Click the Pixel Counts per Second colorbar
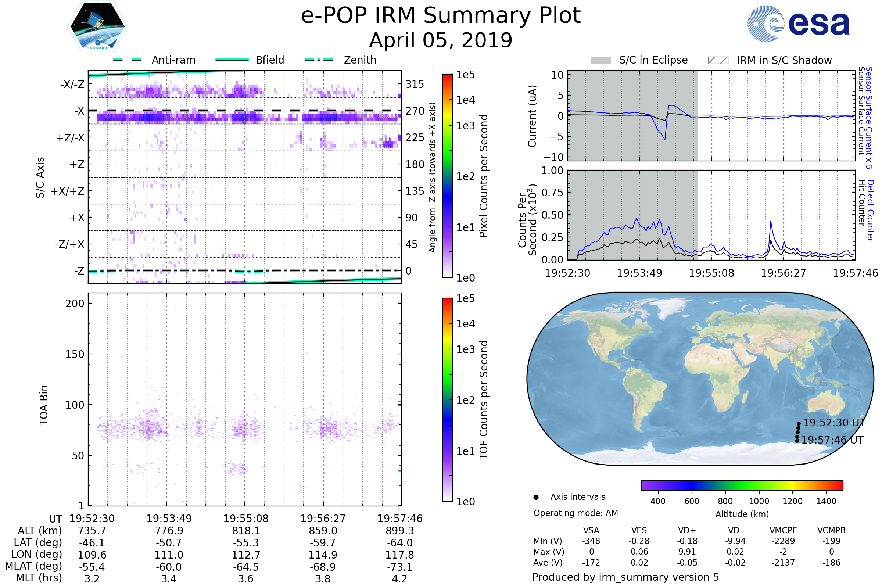The height and width of the screenshot is (588, 882). (x=447, y=176)
